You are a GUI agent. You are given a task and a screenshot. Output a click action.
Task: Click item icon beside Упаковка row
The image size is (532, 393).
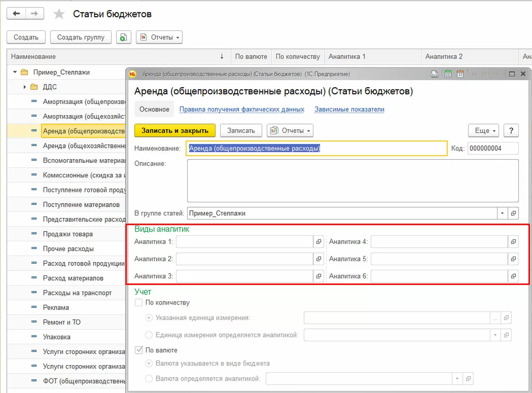(34, 337)
